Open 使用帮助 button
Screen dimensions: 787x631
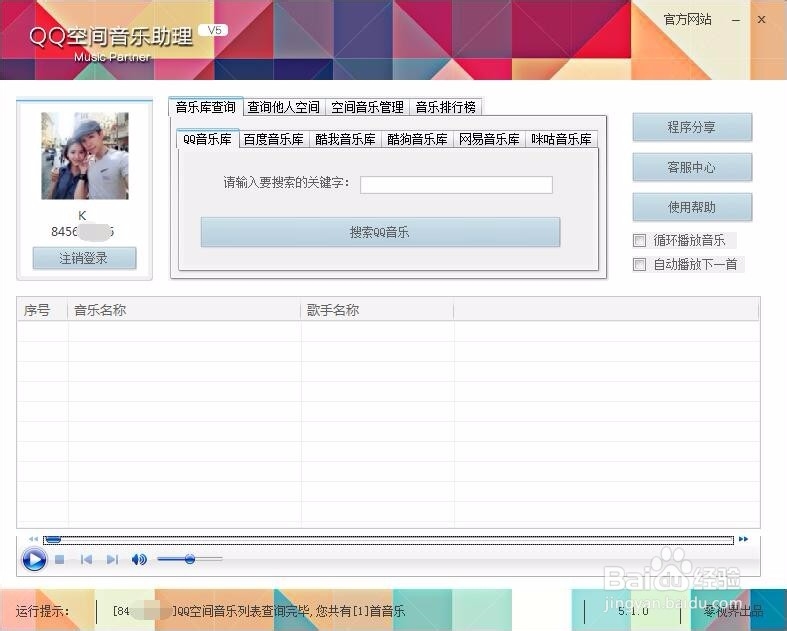pos(692,207)
